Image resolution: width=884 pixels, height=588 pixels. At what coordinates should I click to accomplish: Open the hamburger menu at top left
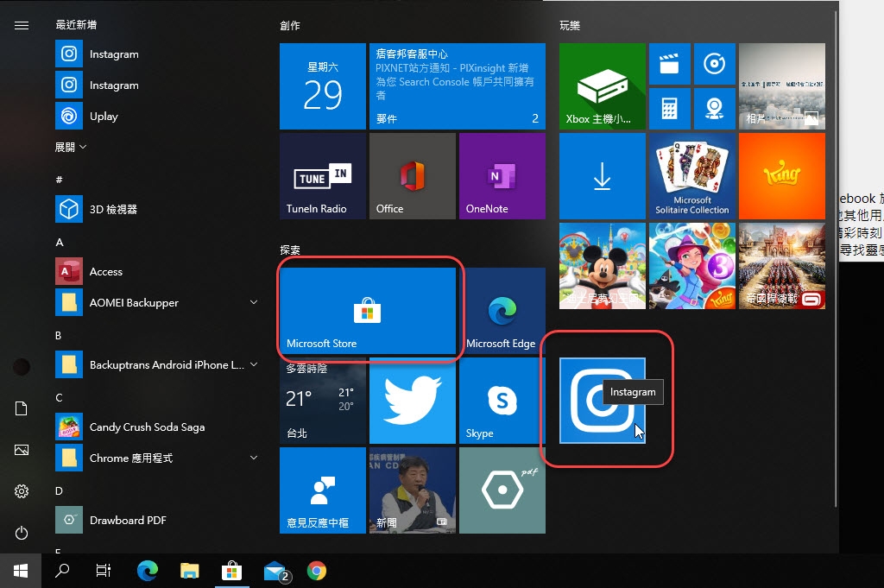(22, 26)
